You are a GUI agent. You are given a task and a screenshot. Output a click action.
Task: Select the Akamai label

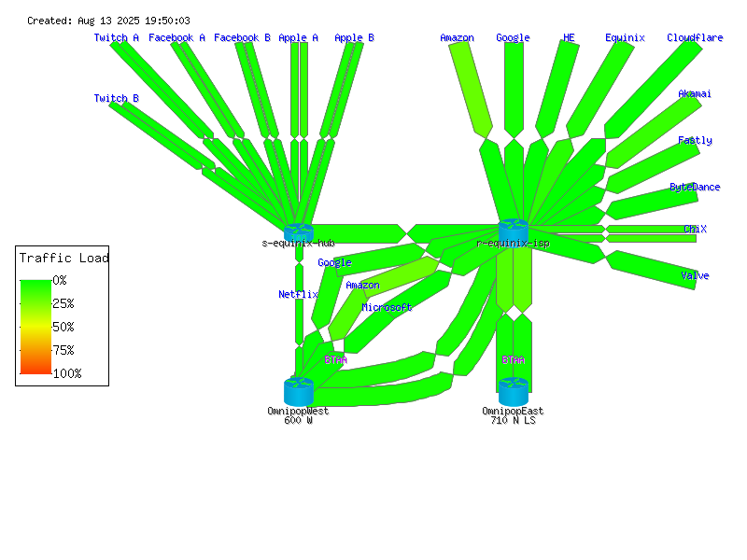pos(695,93)
